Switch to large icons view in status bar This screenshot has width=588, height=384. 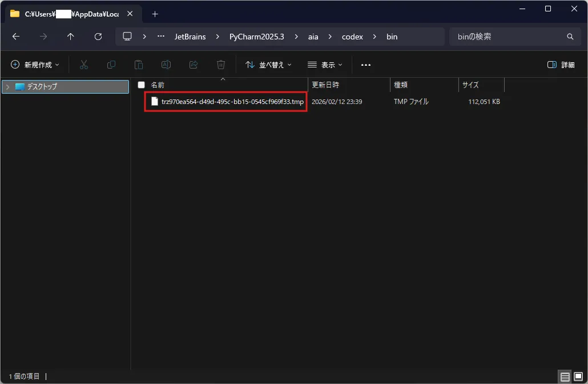click(578, 376)
